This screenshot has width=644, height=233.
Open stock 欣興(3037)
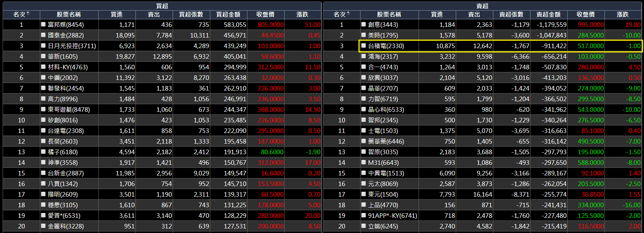tap(383, 78)
